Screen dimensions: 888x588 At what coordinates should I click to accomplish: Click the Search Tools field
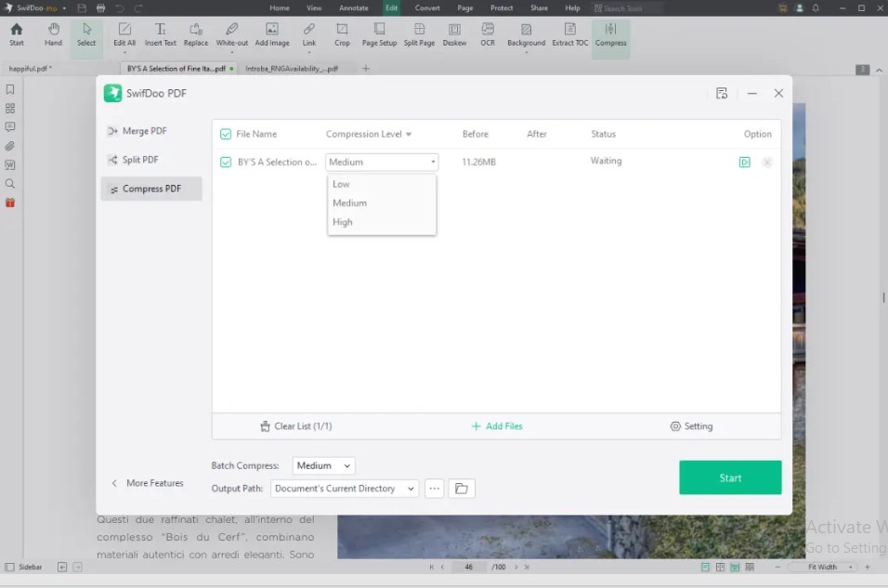(626, 8)
